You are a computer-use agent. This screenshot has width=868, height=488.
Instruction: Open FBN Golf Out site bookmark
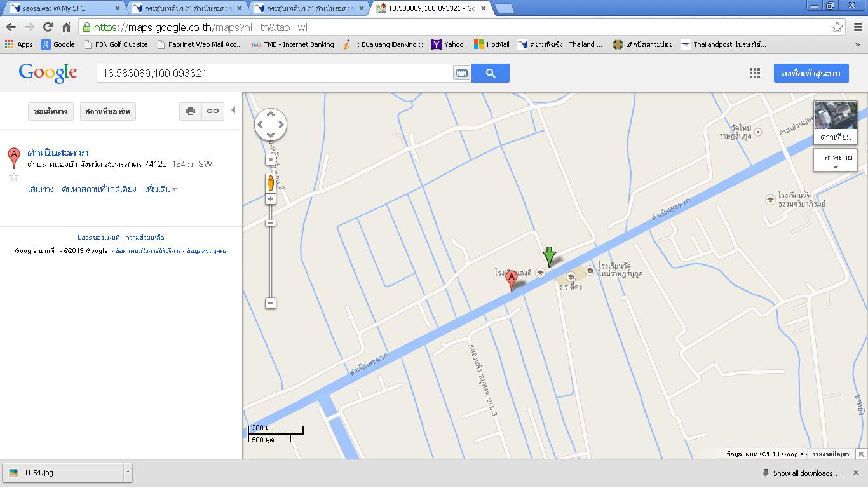pos(116,44)
